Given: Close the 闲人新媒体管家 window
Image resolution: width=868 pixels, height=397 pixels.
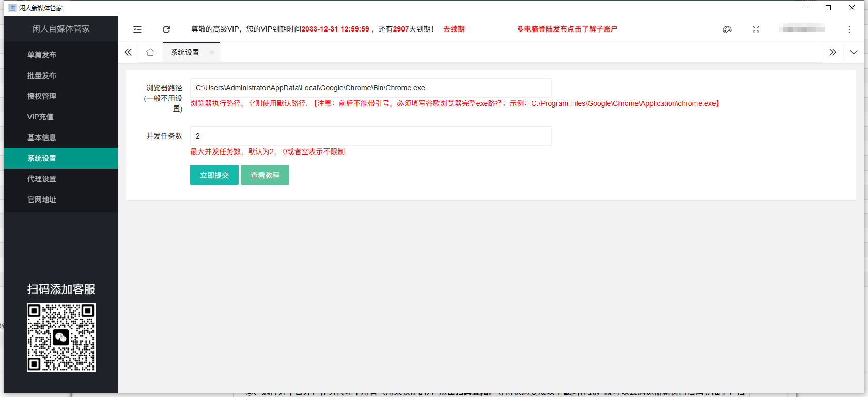Looking at the screenshot, I should [852, 8].
